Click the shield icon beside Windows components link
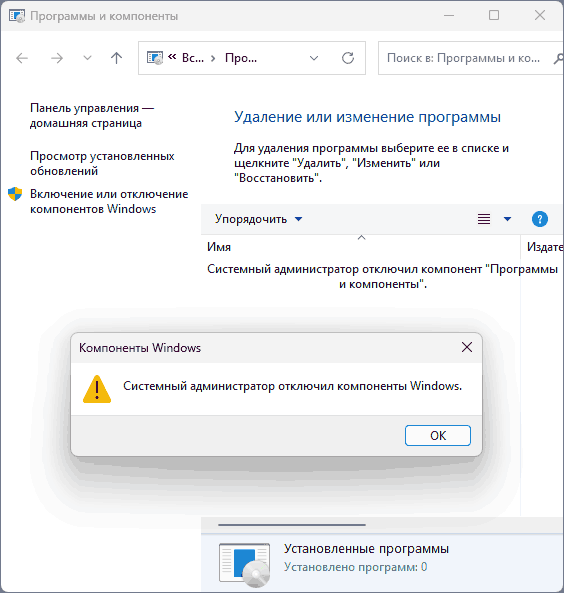564x593 pixels. tap(15, 194)
